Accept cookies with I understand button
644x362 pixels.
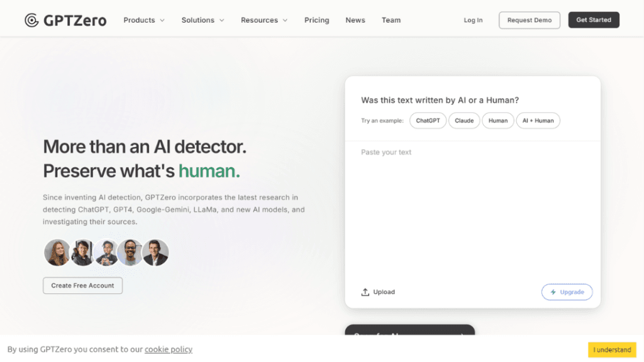point(612,349)
